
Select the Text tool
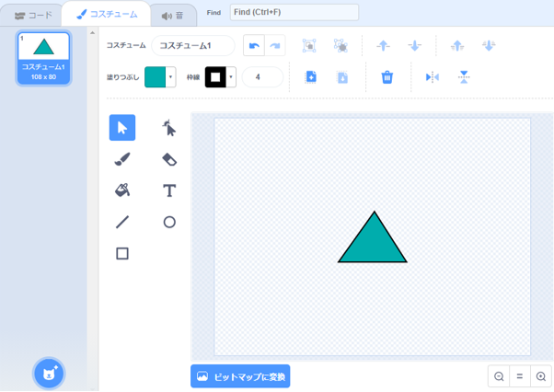[x=169, y=190]
